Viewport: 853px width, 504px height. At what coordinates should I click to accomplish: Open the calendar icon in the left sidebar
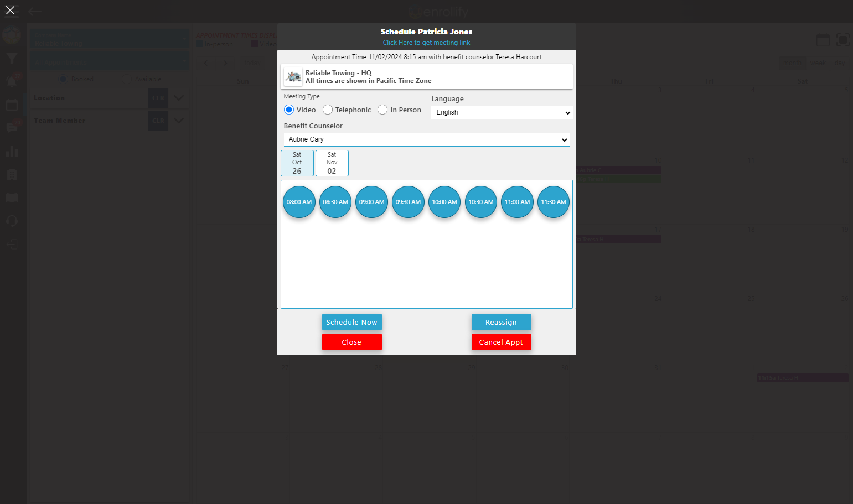(x=12, y=105)
